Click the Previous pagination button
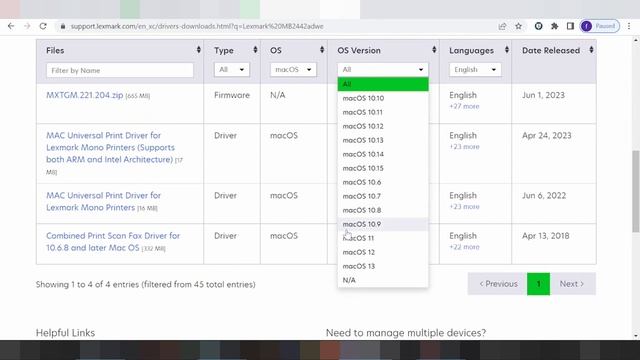The width and height of the screenshot is (640, 360). [498, 284]
